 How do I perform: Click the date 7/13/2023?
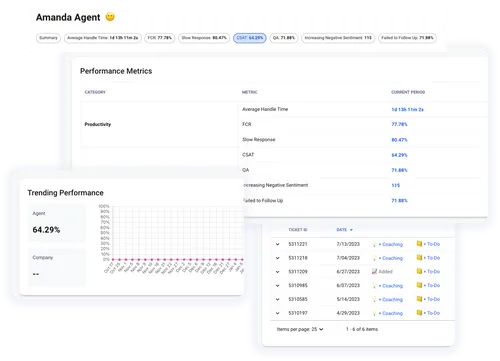coord(348,244)
